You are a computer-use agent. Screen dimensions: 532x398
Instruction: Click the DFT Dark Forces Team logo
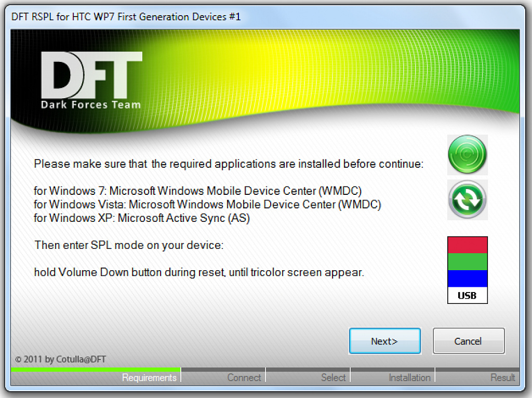tap(91, 81)
